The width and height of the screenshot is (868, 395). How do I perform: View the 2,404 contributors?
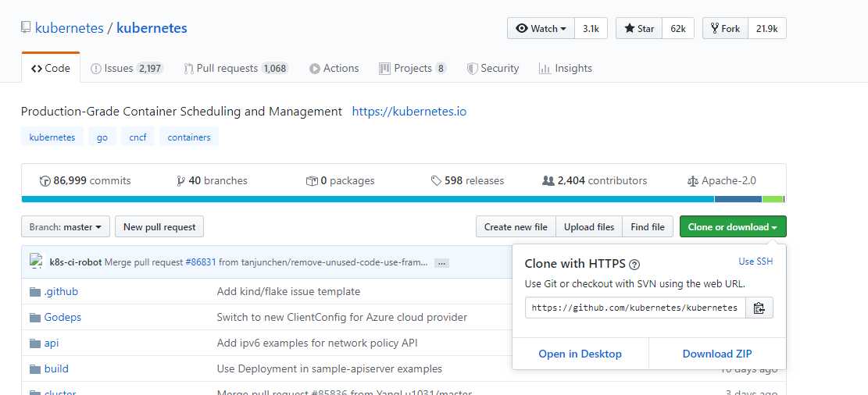595,181
